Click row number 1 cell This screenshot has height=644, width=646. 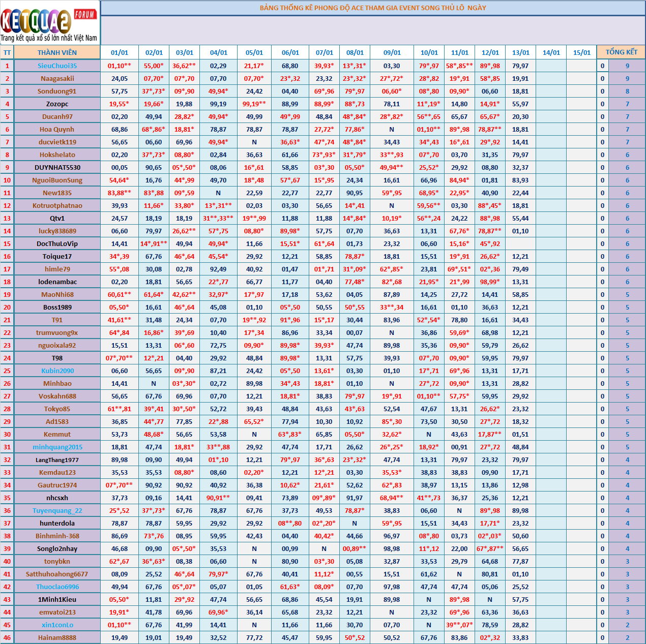(x=7, y=66)
